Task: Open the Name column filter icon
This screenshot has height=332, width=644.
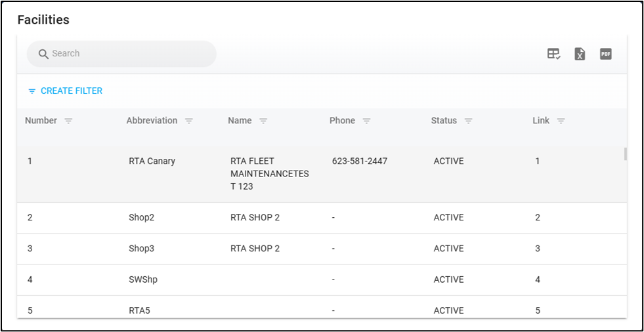Action: (x=263, y=121)
